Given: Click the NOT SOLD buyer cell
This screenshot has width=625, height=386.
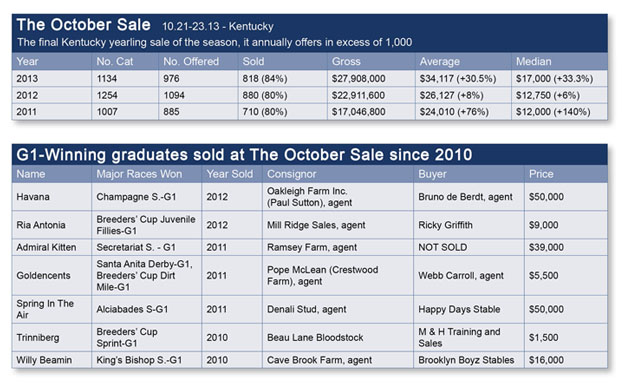Looking at the screenshot, I should pyautogui.click(x=442, y=247).
